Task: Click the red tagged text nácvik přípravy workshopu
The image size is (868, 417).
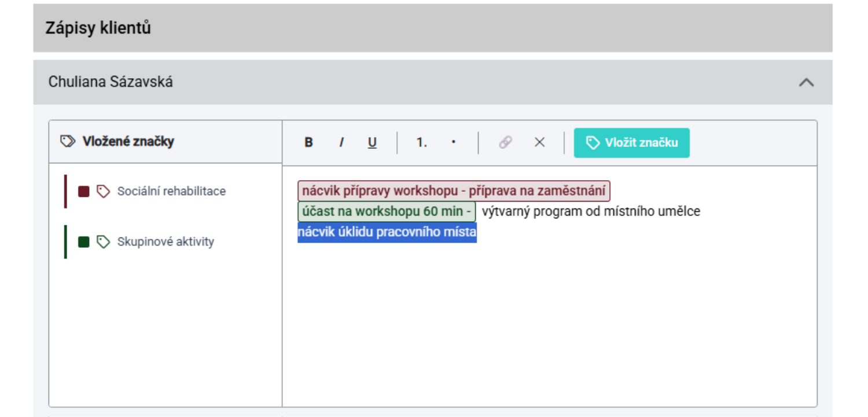Action: [454, 191]
